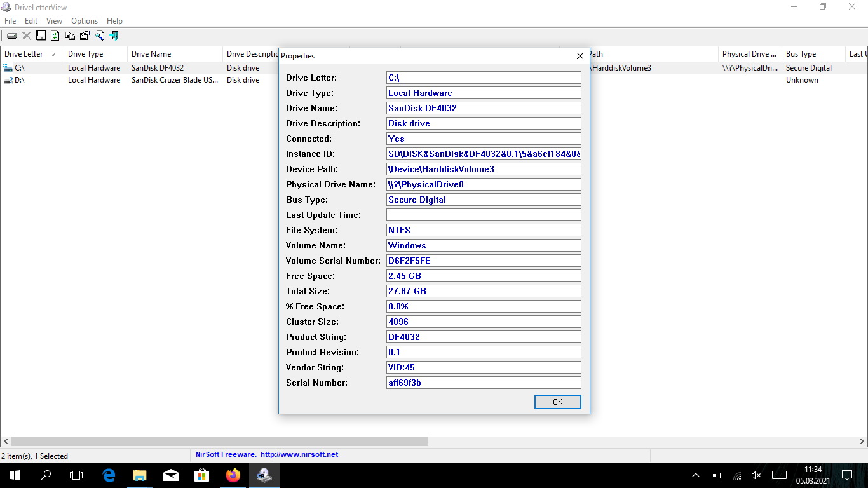Click the muted volume tray icon
Image resolution: width=868 pixels, height=488 pixels.
(x=756, y=475)
